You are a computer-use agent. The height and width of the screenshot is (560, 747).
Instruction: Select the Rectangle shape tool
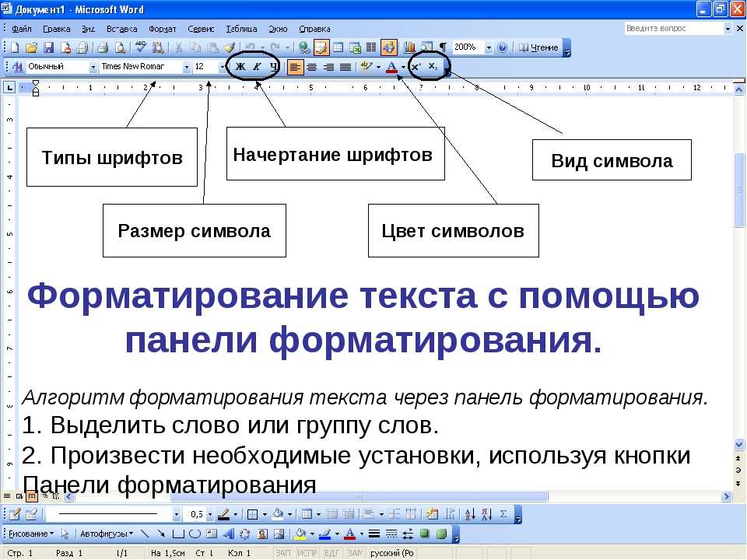point(178,534)
